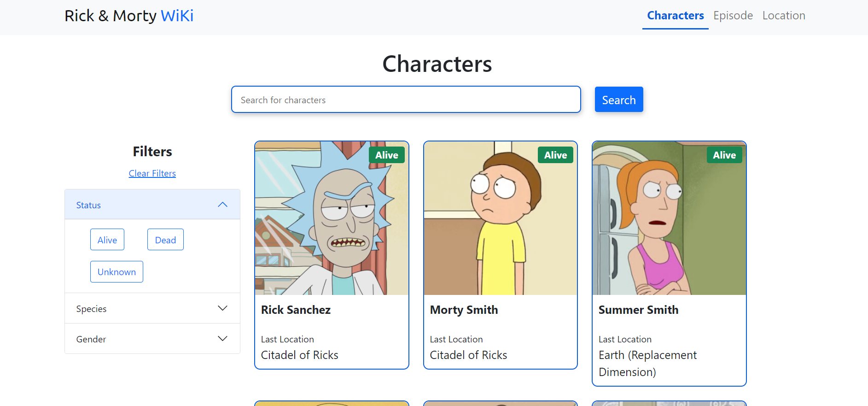The height and width of the screenshot is (406, 868).
Task: Click Earth (Replacement Dimension) location text
Action: pos(647,363)
